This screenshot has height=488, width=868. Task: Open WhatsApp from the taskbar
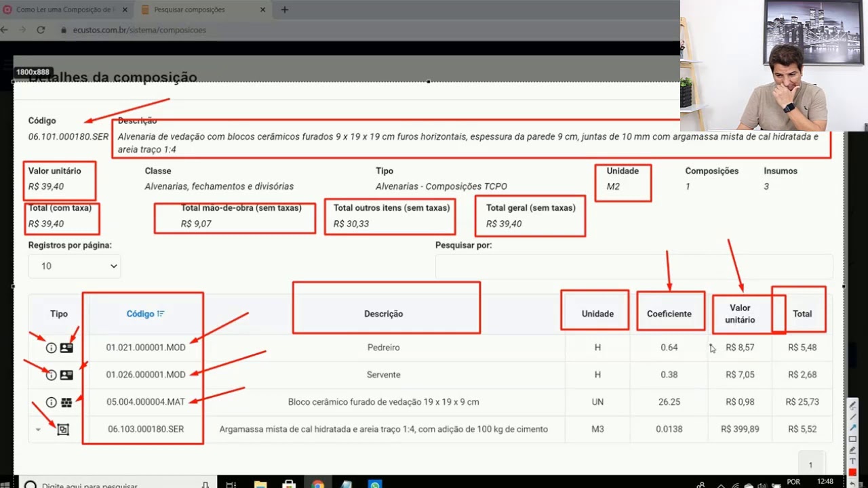coord(375,484)
